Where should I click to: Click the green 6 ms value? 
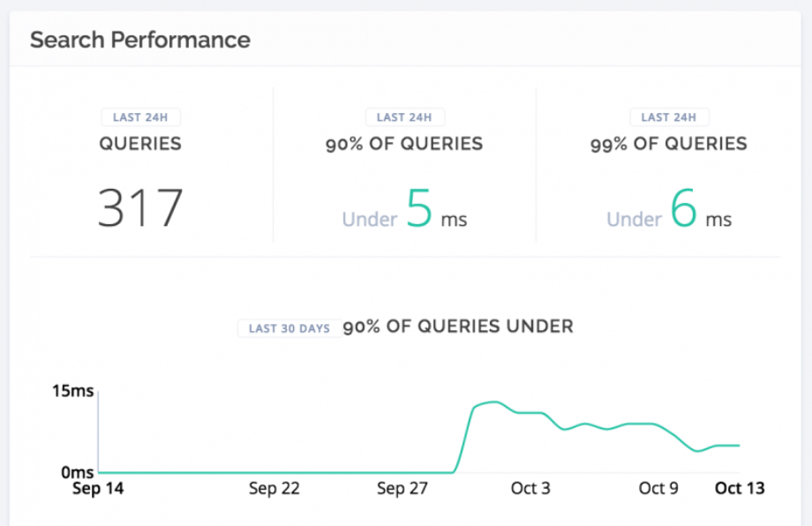683,207
